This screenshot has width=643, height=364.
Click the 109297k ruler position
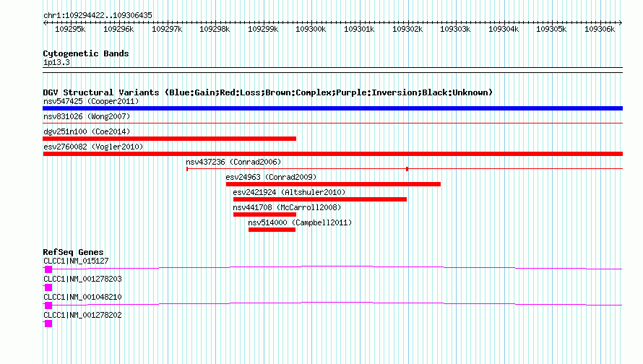167,29
